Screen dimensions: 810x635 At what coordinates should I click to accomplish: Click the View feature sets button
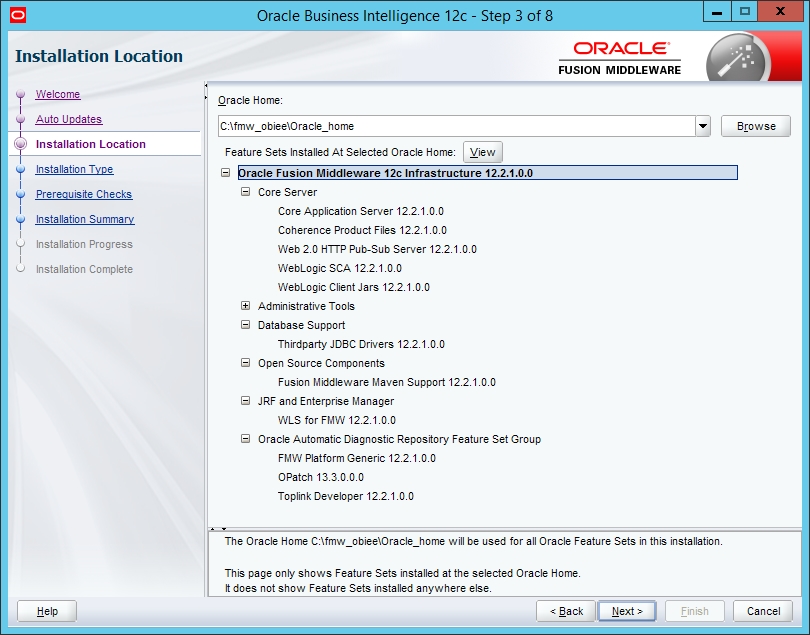[482, 152]
